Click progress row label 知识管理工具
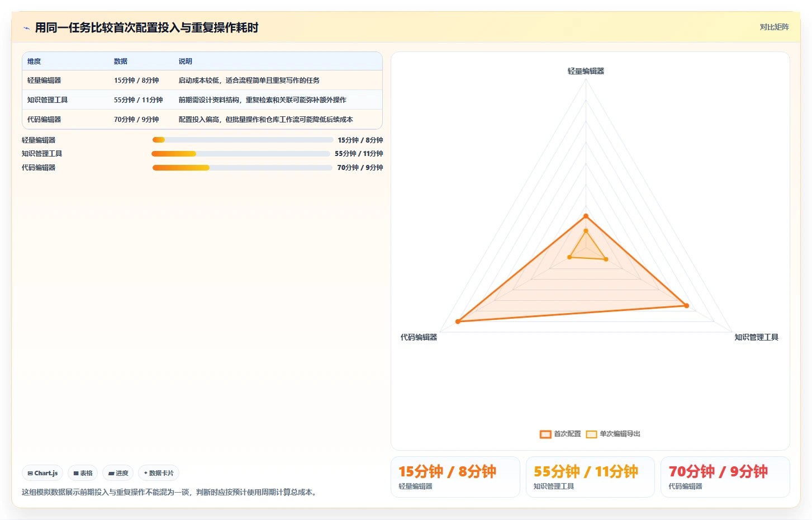Image resolution: width=812 pixels, height=520 pixels. (x=42, y=154)
